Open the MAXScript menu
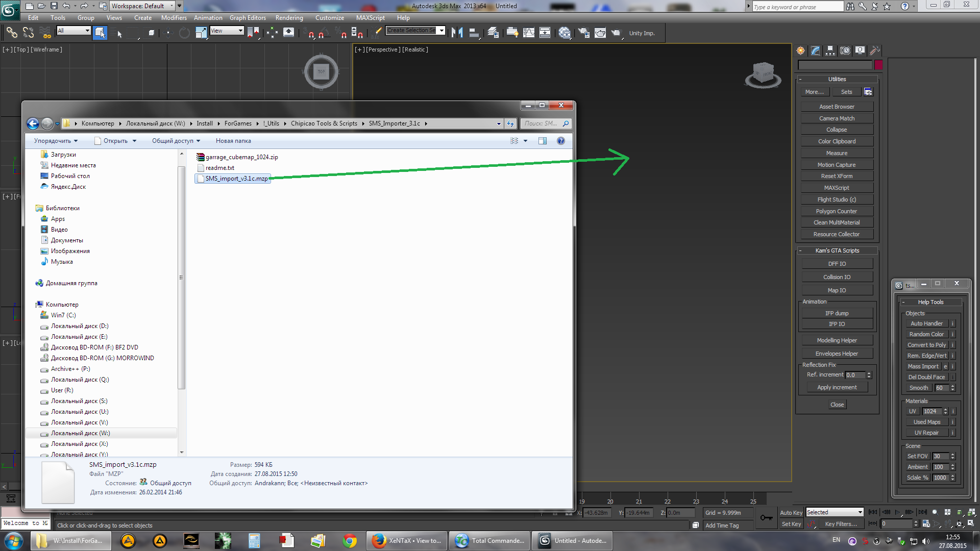 [370, 18]
